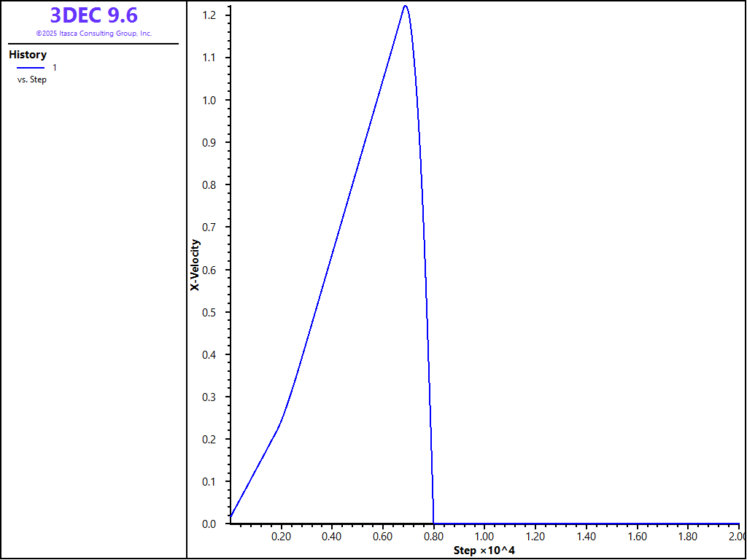Click the "Step ×10^4" horizontal axis title
The width and height of the screenshot is (747, 560).
click(484, 550)
